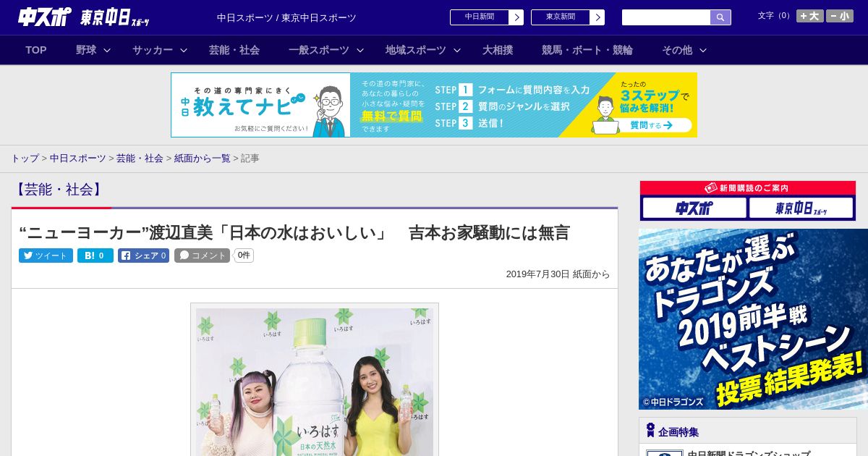Expand the 一般スポーツ dropdown chevron

pyautogui.click(x=360, y=51)
